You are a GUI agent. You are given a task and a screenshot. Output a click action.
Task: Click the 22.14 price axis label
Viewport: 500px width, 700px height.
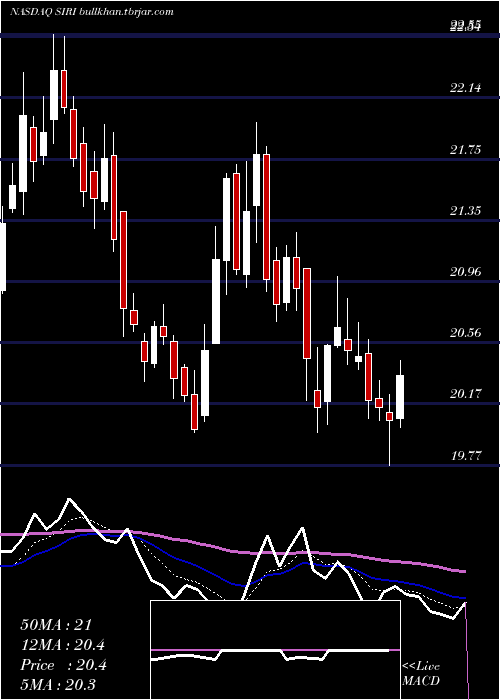point(466,88)
